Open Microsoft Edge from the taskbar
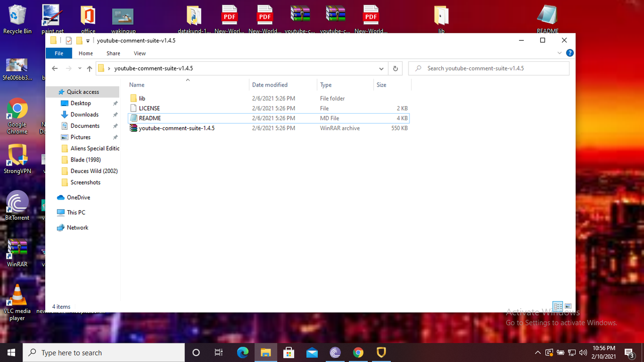Viewport: 644px width, 362px height. pos(243,352)
